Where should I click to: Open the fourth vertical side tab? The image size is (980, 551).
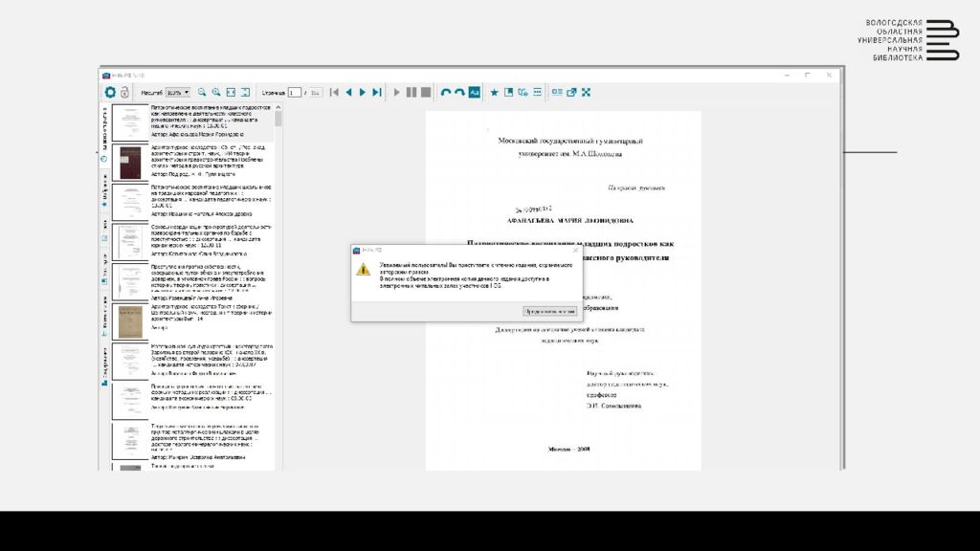click(104, 269)
